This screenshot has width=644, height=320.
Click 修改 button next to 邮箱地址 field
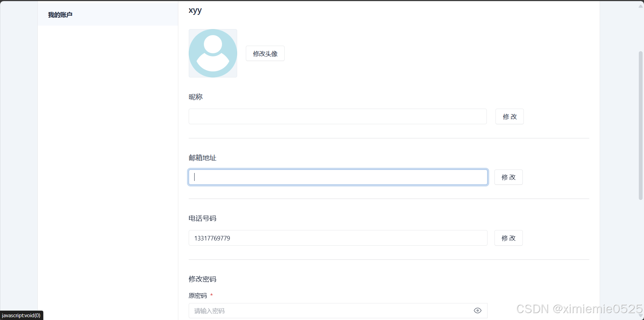pos(509,177)
